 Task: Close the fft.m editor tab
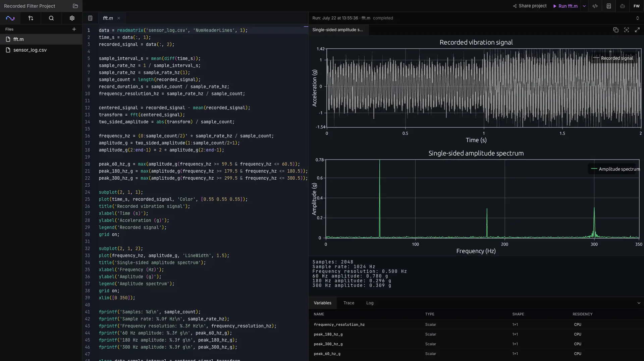(119, 18)
